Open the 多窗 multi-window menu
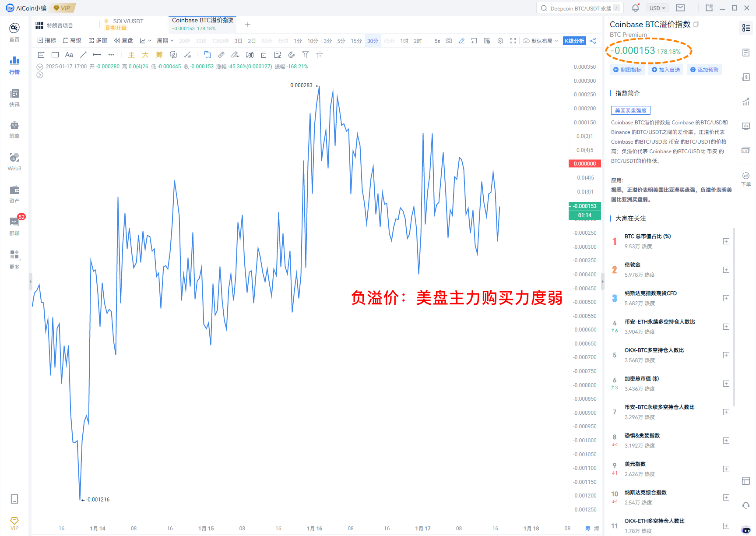 pyautogui.click(x=98, y=41)
